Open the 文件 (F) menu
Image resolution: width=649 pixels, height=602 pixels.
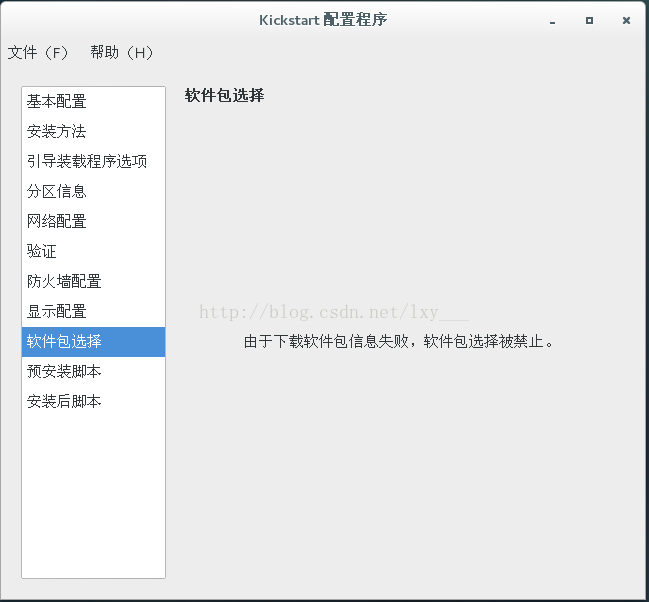click(38, 53)
